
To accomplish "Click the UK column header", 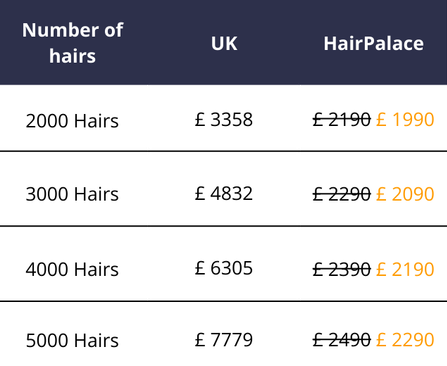I will coord(224,43).
